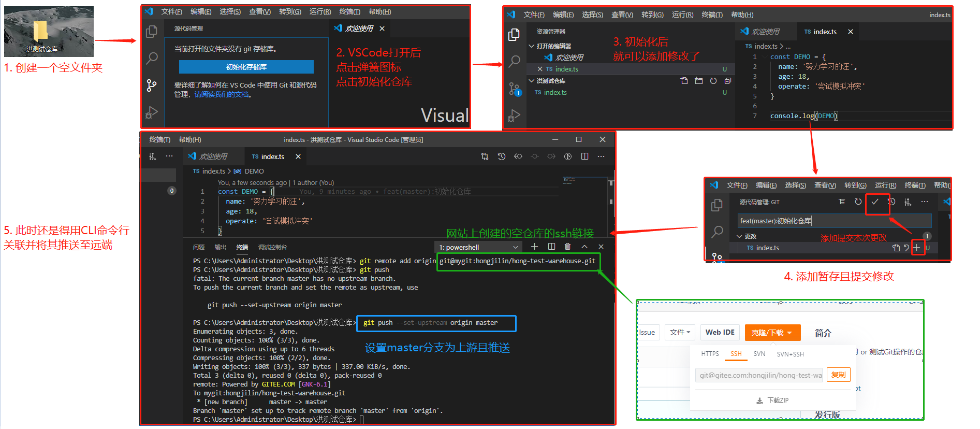The height and width of the screenshot is (429, 980).
Task: Open 运行(R) menu in the 资源管理器 window
Action: tap(682, 15)
